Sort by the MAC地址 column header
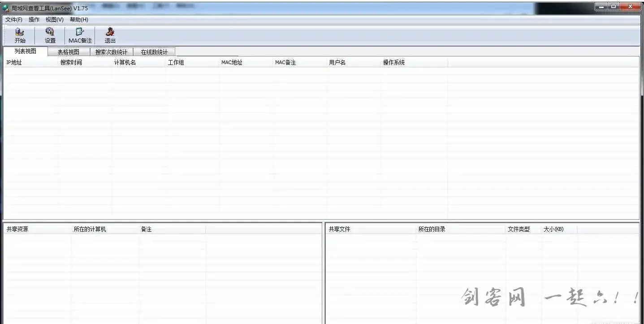Viewport: 644px width, 324px height. (246, 62)
